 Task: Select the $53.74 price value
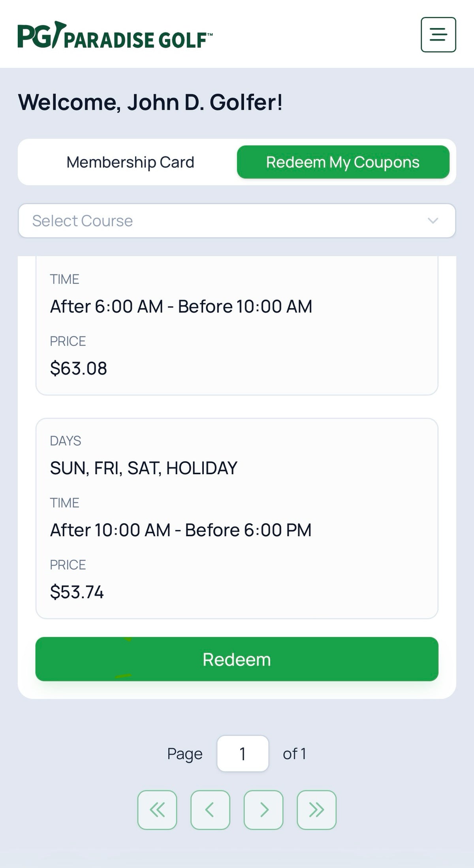click(77, 592)
